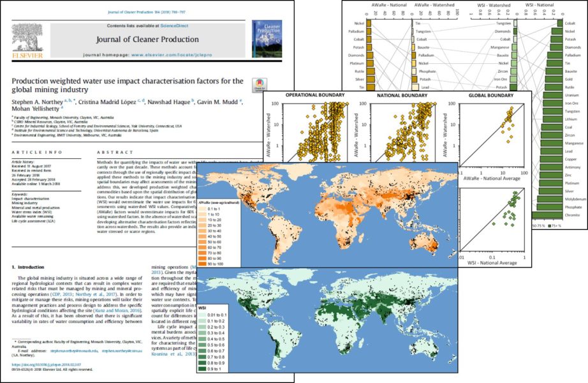Click the keyword 'Water stress index (WSI)'
The height and width of the screenshot is (383, 588).
click(x=31, y=212)
